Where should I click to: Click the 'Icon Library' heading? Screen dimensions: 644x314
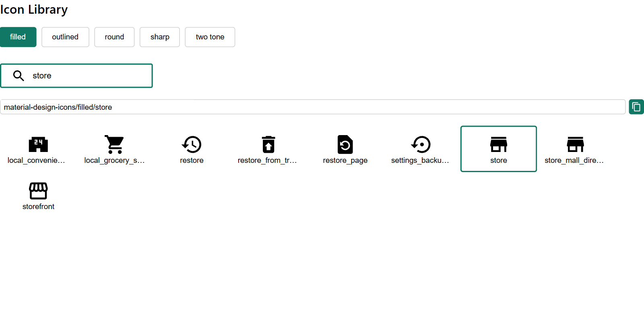tap(34, 9)
